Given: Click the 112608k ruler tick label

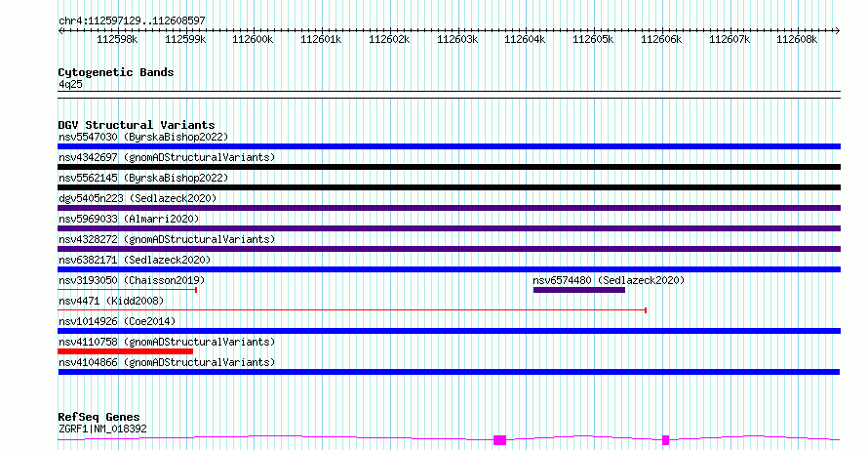Looking at the screenshot, I should [x=797, y=39].
